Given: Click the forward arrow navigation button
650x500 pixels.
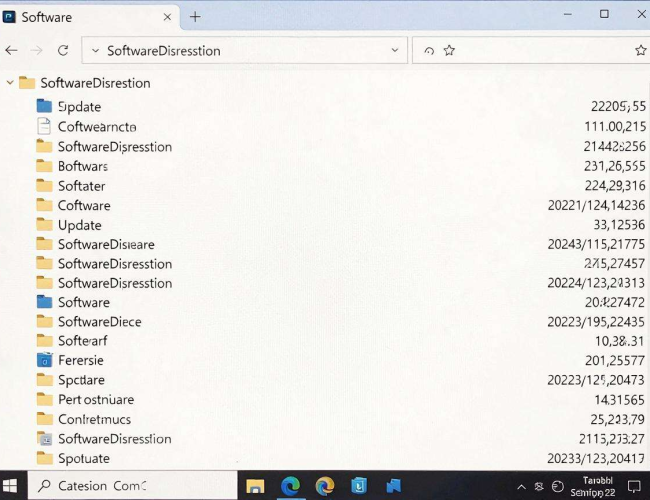Looking at the screenshot, I should (x=37, y=51).
